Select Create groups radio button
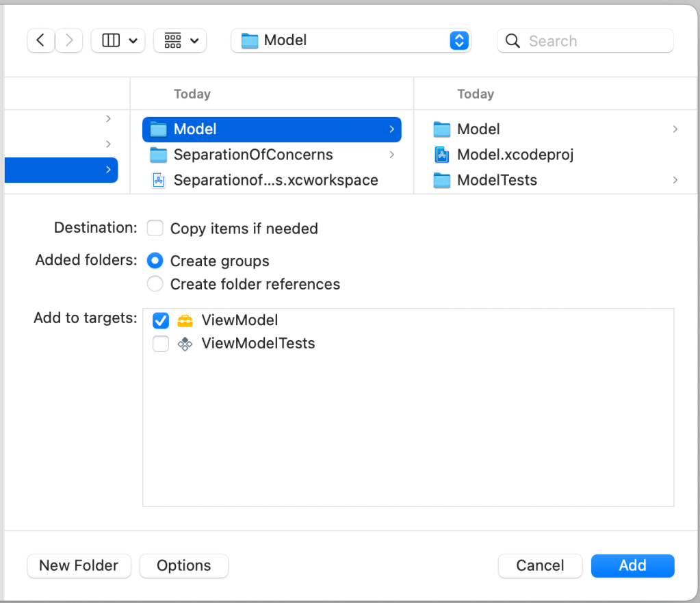The image size is (700, 603). [x=155, y=261]
